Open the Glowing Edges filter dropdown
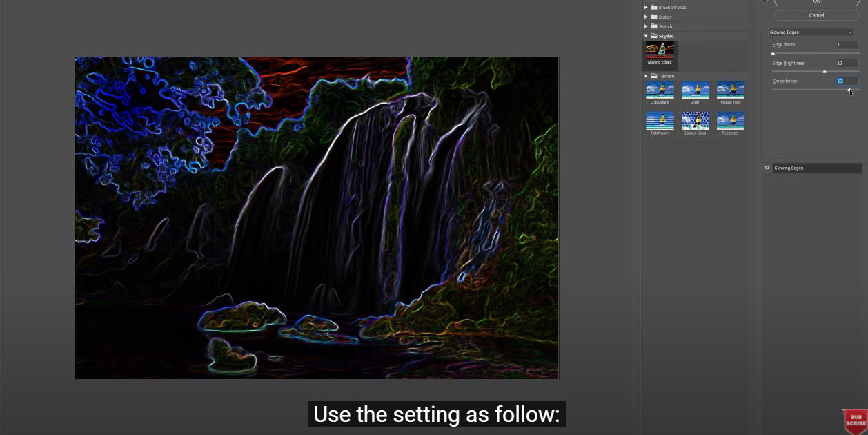868x435 pixels. [811, 32]
